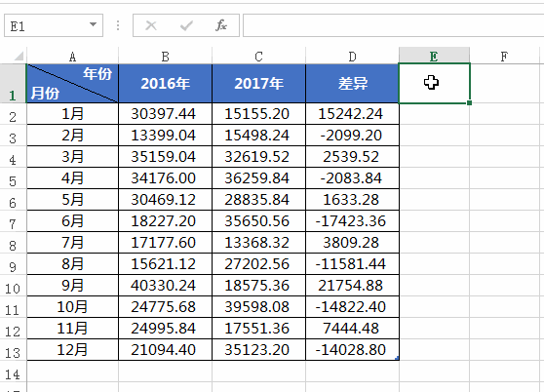Click the cancel X formula bar icon
Screen dimensions: 544x392
(151, 25)
